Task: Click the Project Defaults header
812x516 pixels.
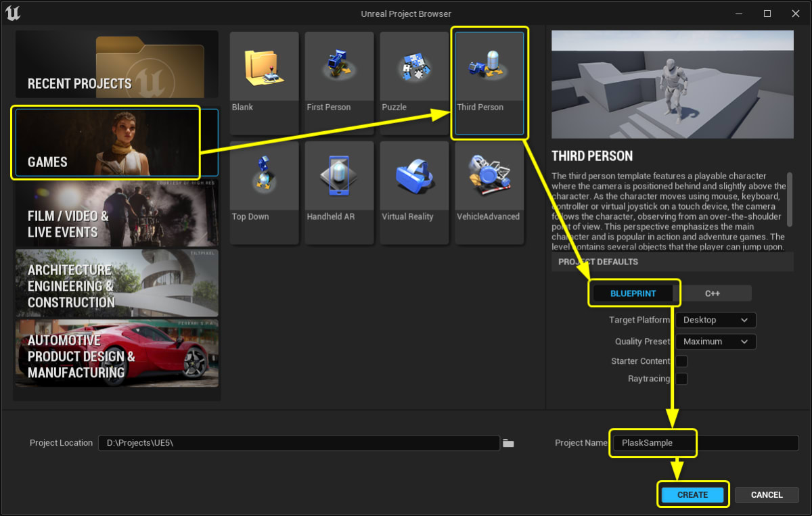Action: (x=673, y=262)
